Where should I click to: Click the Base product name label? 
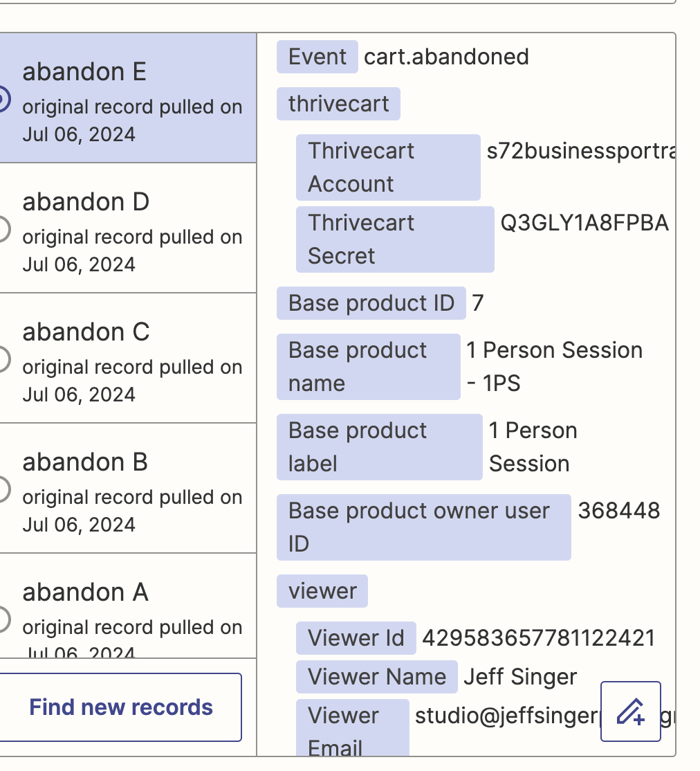coord(368,367)
